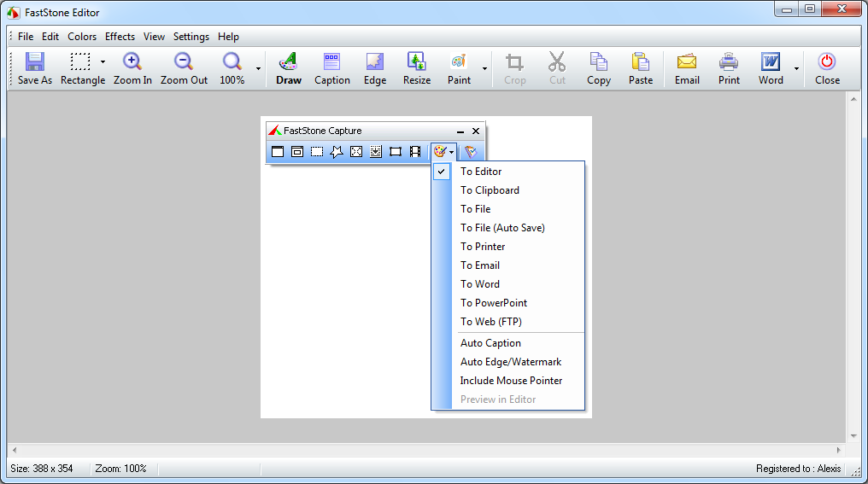
Task: Open the Settings menu
Action: (x=191, y=37)
